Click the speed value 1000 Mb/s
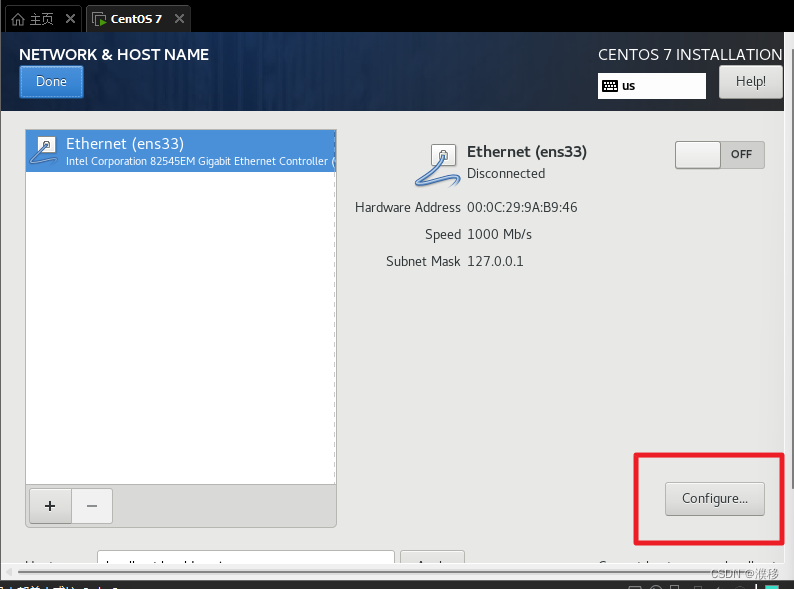The width and height of the screenshot is (794, 589). (x=499, y=234)
